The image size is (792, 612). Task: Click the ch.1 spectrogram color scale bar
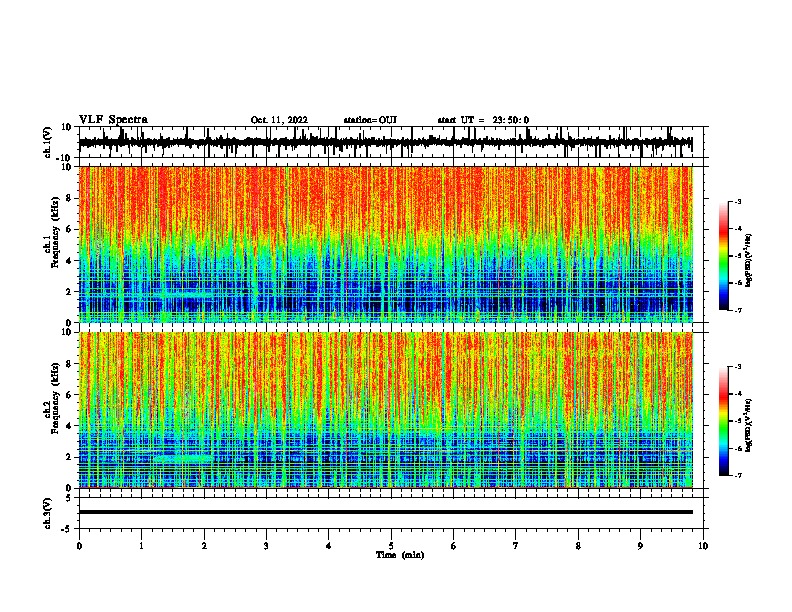pos(723,256)
